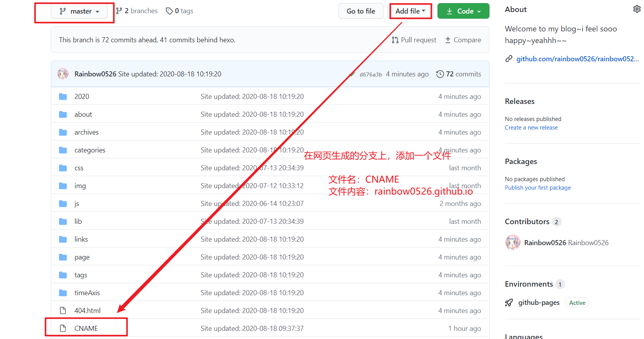Image resolution: width=644 pixels, height=339 pixels.
Task: Open the archives folder
Action: tap(87, 132)
